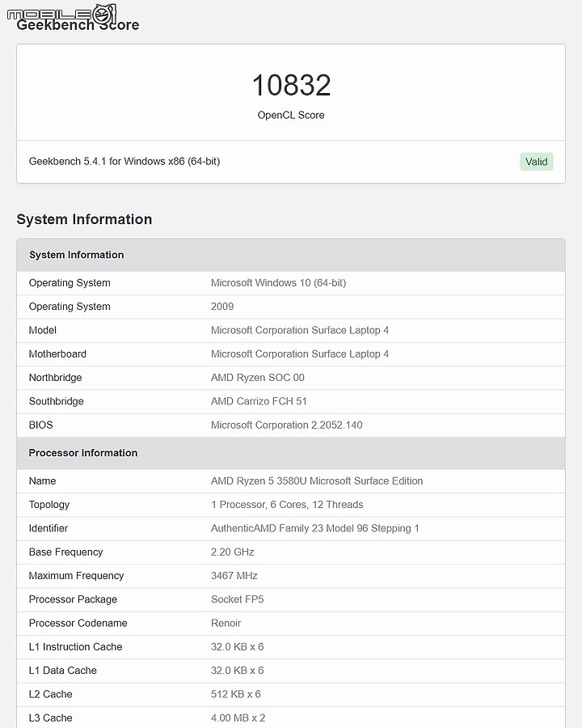582x728 pixels.
Task: Click AMD Carrizo FCH 51 value
Action: click(259, 401)
